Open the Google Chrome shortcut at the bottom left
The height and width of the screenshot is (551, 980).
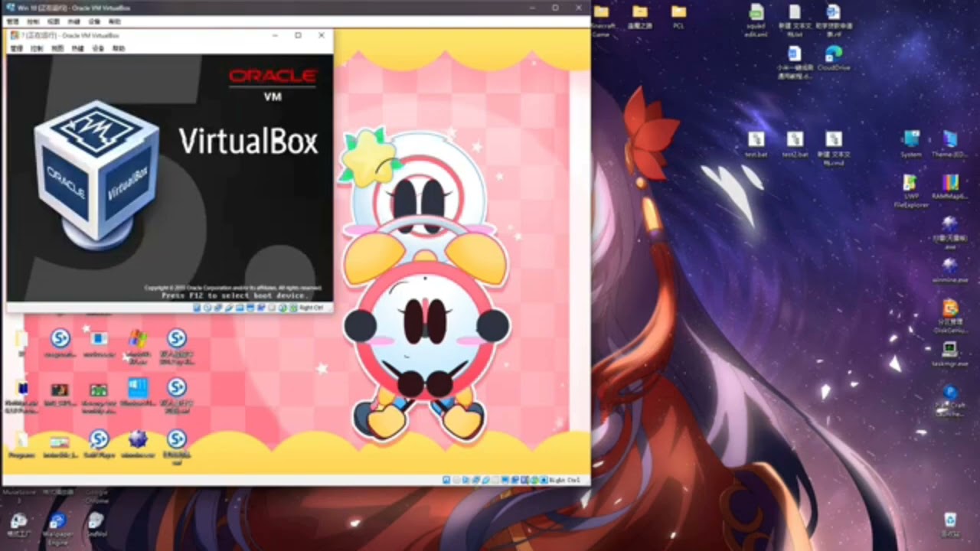tap(96, 495)
